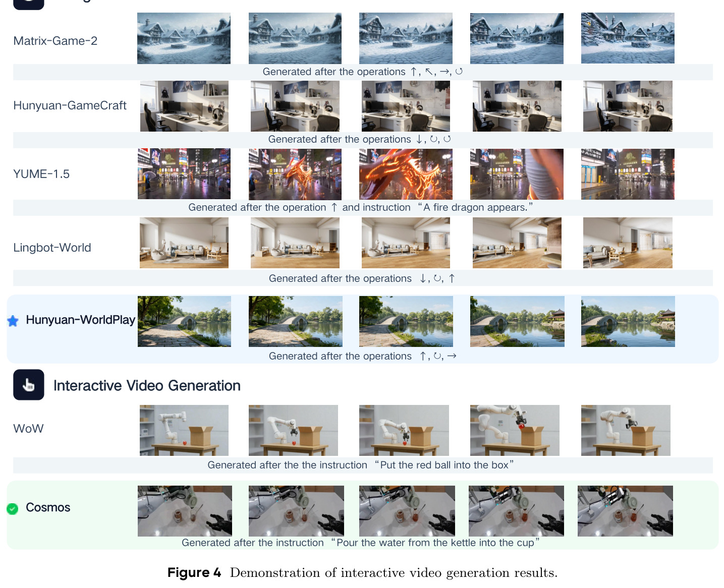Open the fourth Hunyuan-WorldPlay frame with pavilion
Screen dimensions: 724x588
coord(517,321)
